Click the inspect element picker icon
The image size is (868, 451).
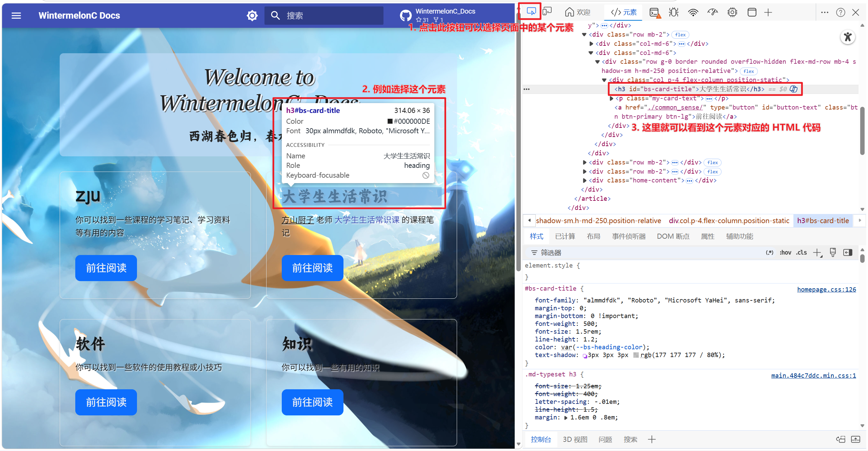pyautogui.click(x=531, y=12)
